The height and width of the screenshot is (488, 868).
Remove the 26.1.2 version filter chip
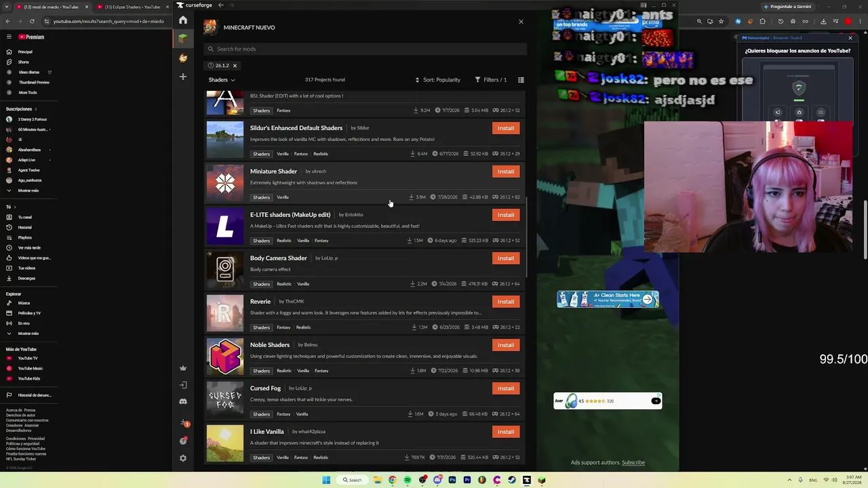click(x=235, y=66)
